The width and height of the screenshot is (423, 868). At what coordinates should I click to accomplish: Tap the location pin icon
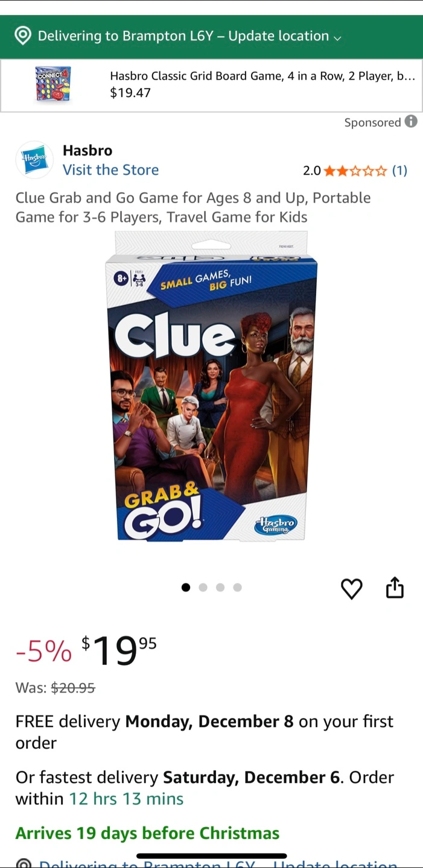click(23, 36)
